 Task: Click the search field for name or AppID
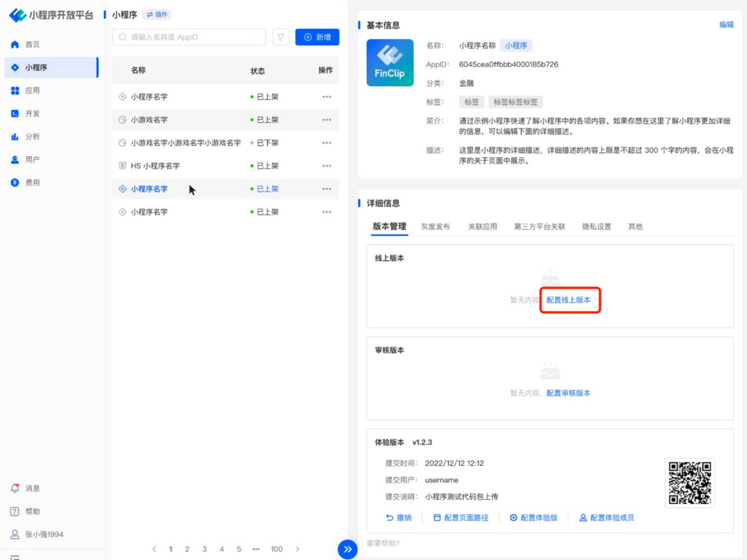pos(189,37)
